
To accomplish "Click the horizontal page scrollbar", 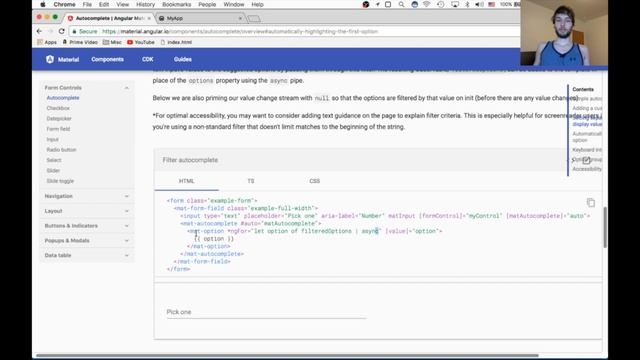I will (287, 355).
